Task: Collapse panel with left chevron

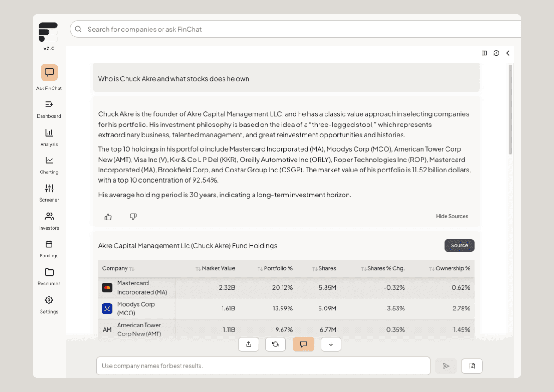Action: tap(508, 53)
